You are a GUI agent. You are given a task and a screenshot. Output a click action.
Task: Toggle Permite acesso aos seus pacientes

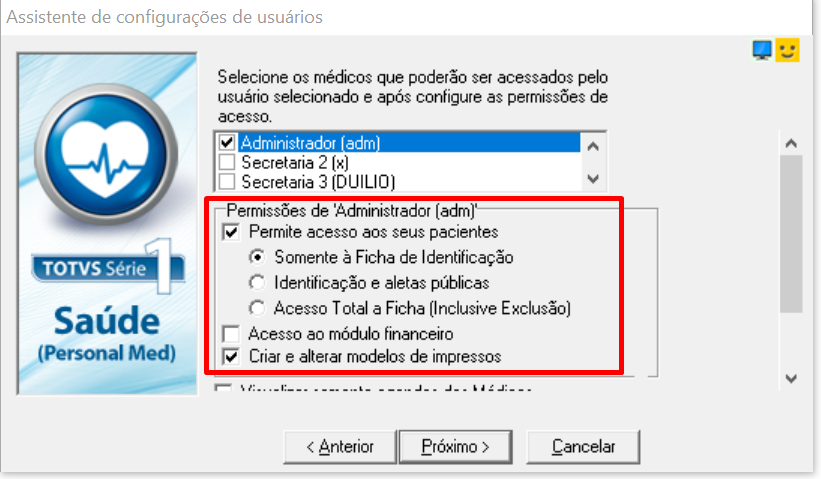pyautogui.click(x=231, y=232)
